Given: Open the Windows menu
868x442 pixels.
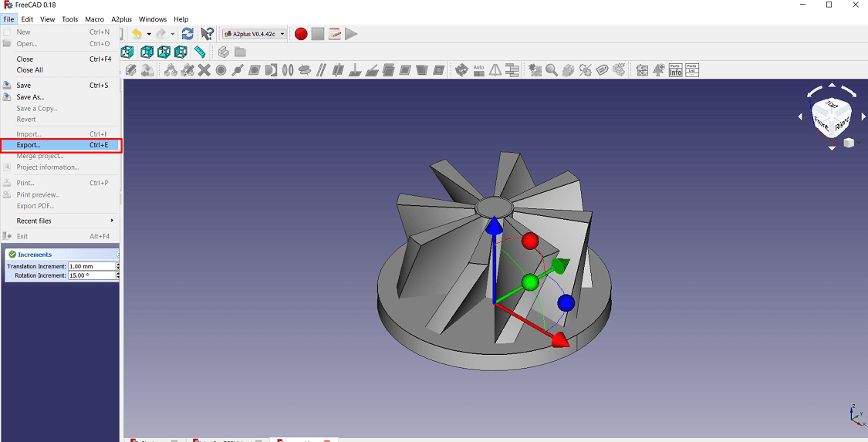Looking at the screenshot, I should 153,19.
